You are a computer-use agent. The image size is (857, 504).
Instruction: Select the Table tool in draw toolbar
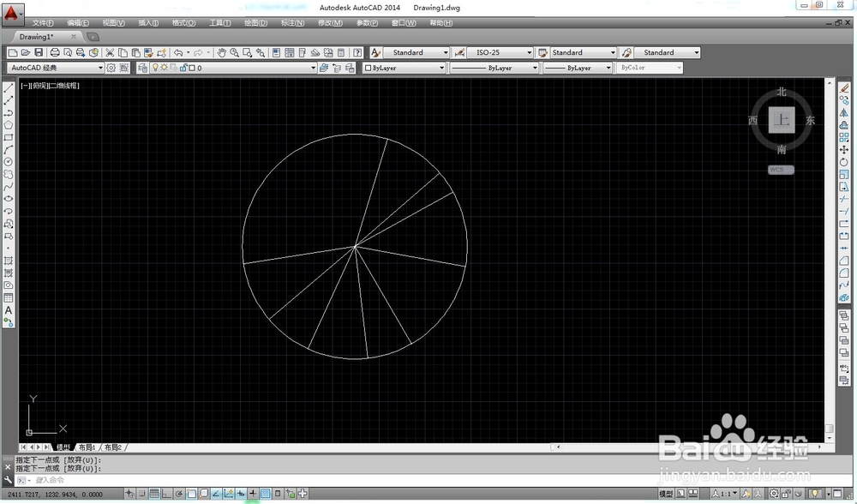click(x=9, y=298)
